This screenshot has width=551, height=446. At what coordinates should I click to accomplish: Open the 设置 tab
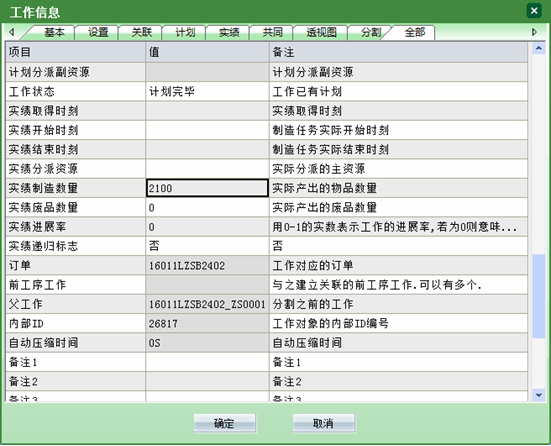coord(97,33)
